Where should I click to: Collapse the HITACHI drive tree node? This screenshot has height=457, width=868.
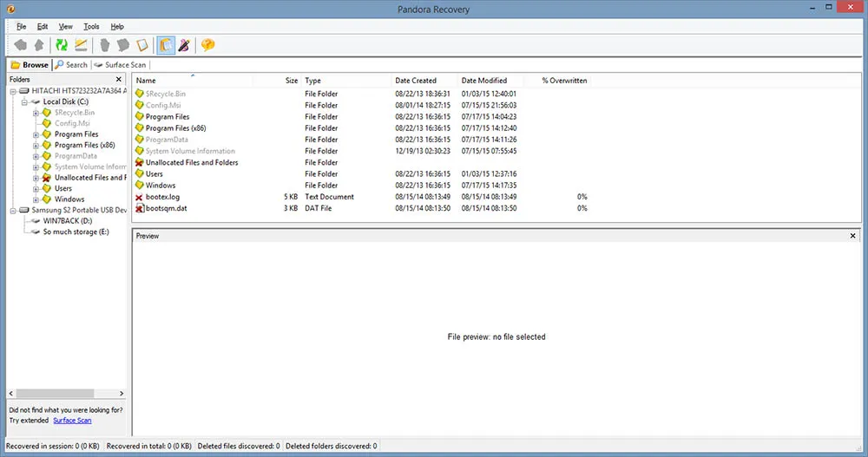13,91
